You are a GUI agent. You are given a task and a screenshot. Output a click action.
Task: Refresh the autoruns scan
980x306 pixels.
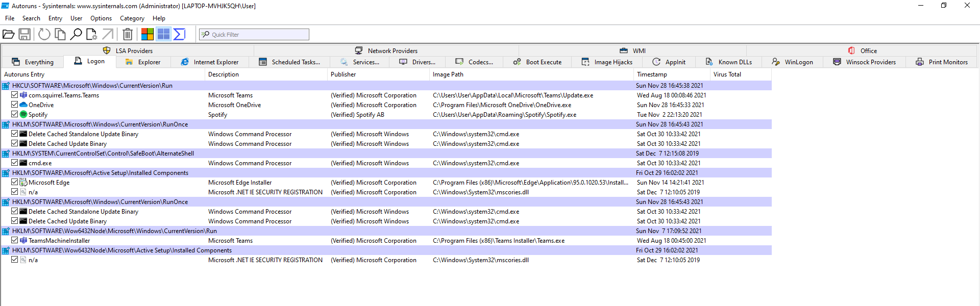point(44,34)
